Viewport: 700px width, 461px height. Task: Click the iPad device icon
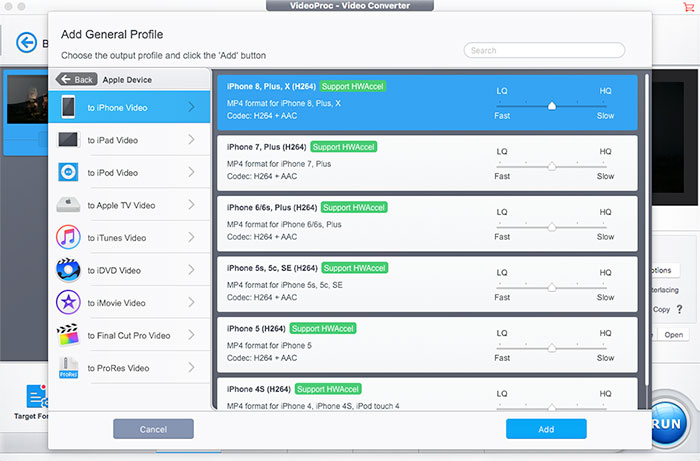(68, 140)
